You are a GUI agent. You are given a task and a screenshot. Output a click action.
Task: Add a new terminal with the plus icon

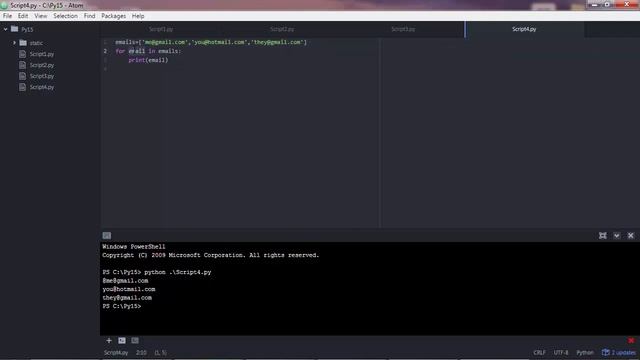(x=109, y=340)
